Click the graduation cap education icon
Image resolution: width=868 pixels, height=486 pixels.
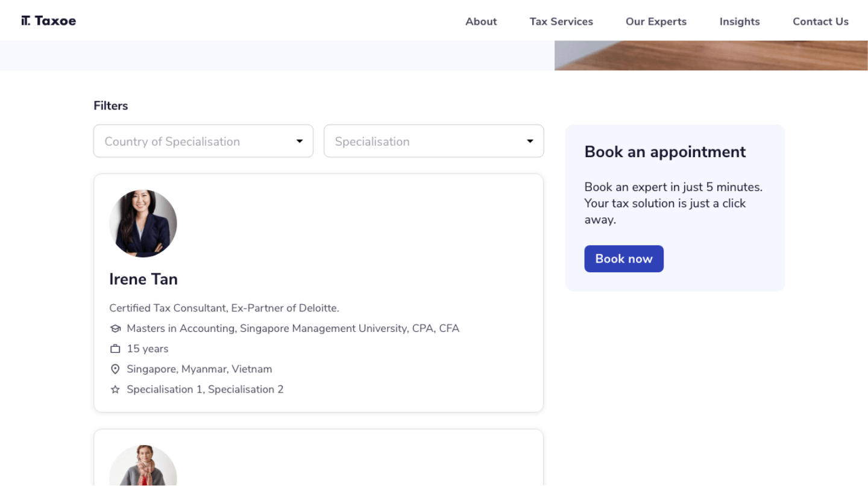click(115, 329)
